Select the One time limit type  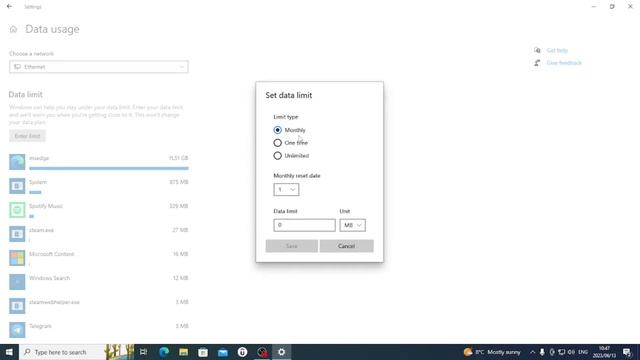[x=278, y=143]
